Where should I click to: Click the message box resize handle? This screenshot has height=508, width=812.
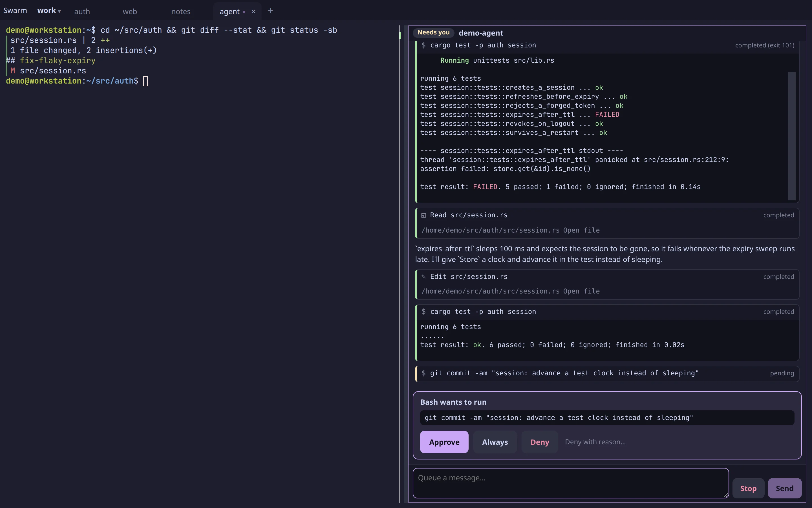pos(726,495)
